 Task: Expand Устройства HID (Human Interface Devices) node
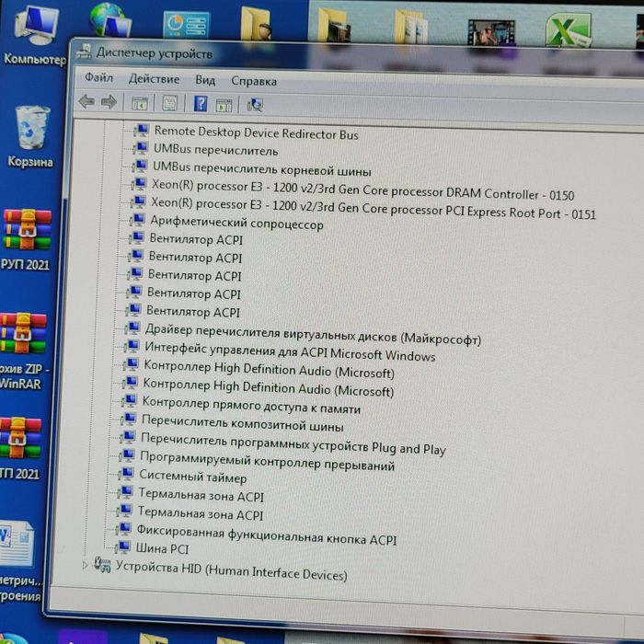[x=85, y=565]
